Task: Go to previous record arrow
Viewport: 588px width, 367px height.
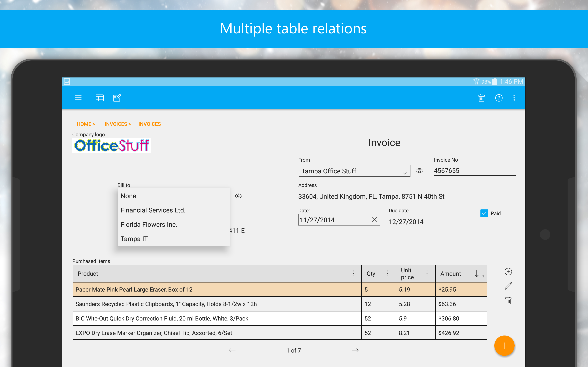Action: point(232,350)
